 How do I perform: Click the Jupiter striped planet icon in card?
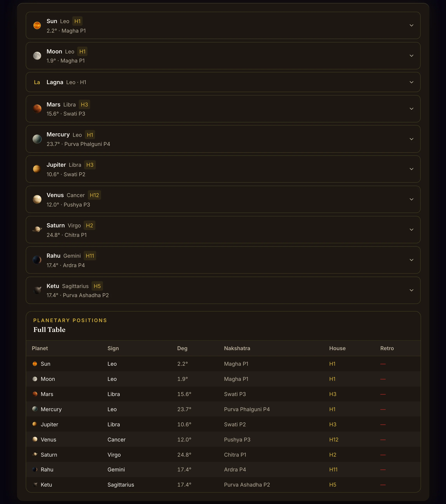tap(37, 169)
